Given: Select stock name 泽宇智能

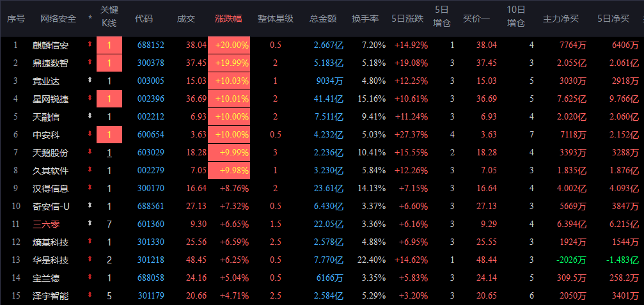Looking at the screenshot, I should (x=51, y=296).
